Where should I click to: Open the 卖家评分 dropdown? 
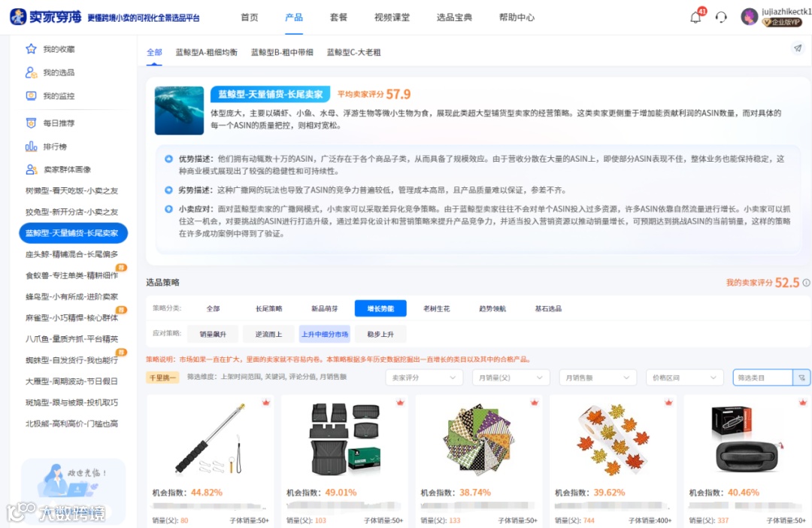coord(424,377)
